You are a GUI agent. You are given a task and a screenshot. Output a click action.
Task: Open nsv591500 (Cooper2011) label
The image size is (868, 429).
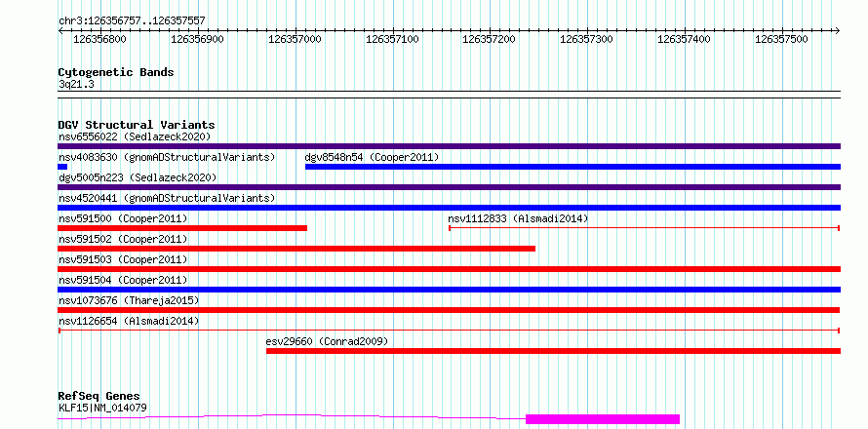click(x=123, y=218)
